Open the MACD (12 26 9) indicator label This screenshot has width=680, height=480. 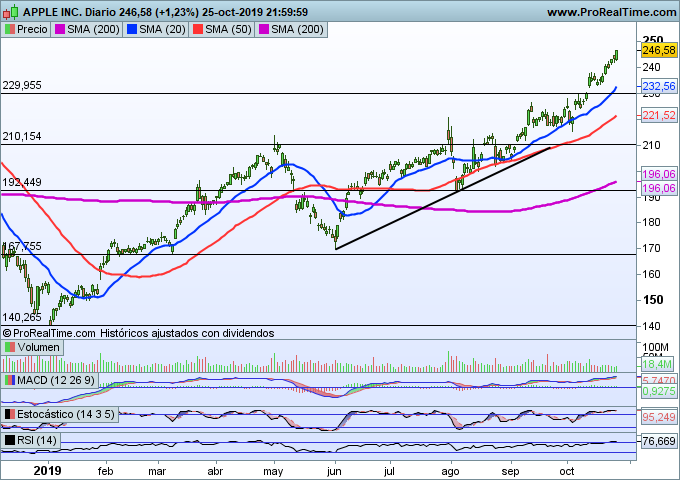[49, 380]
